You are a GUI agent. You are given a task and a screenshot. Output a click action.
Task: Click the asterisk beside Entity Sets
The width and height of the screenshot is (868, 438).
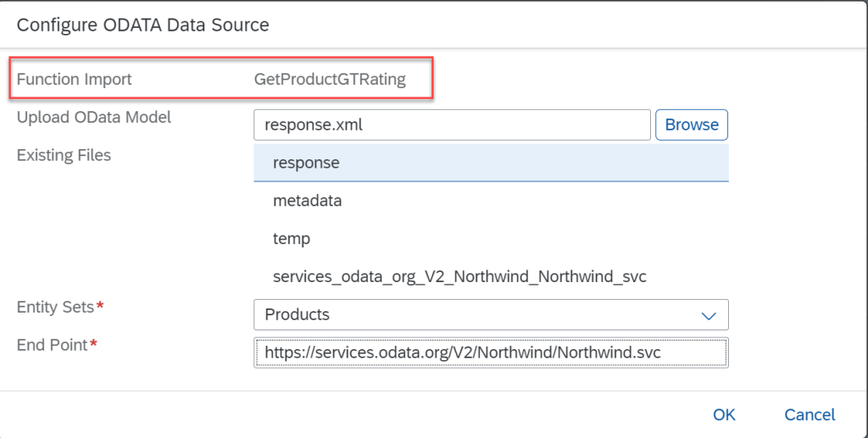(100, 308)
